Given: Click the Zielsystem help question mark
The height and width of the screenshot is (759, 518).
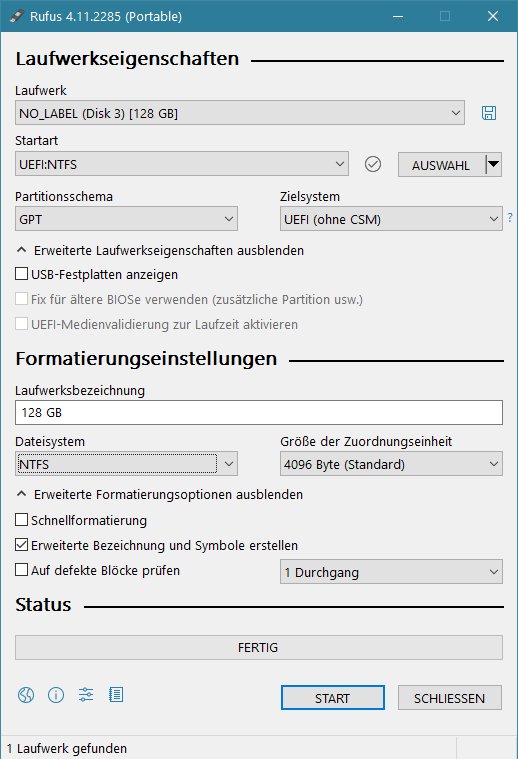Looking at the screenshot, I should click(x=510, y=218).
